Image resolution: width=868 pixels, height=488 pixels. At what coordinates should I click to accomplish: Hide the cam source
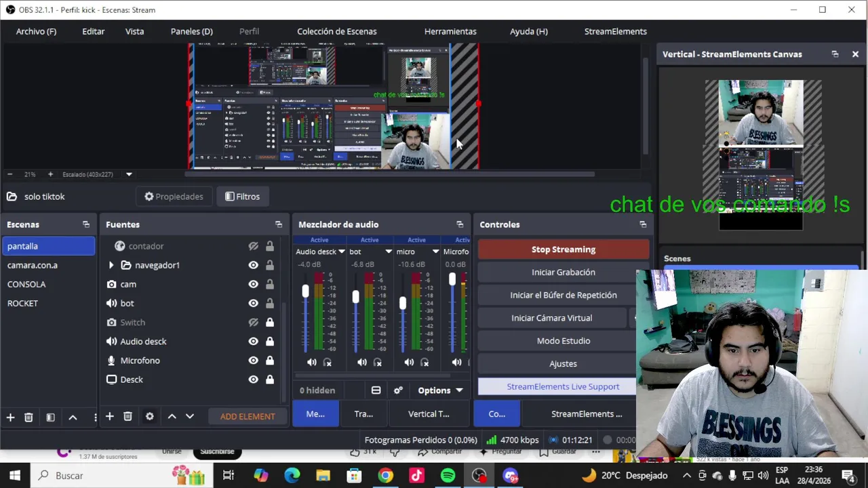pyautogui.click(x=253, y=284)
